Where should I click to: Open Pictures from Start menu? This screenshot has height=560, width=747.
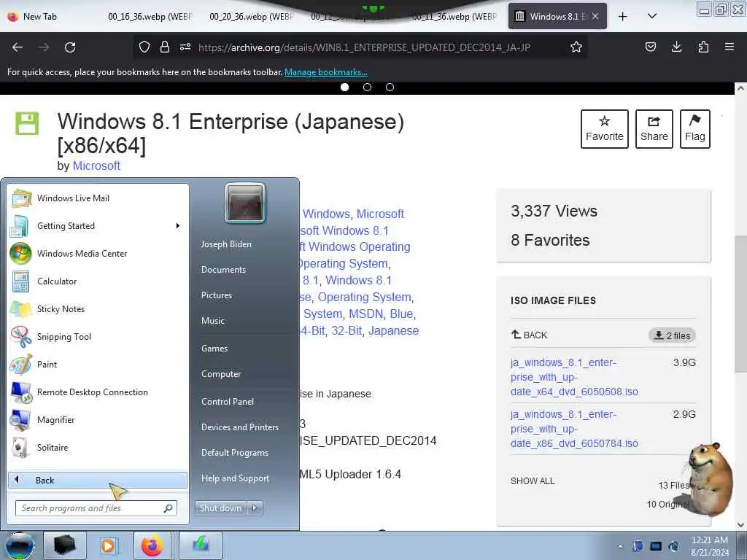(216, 295)
